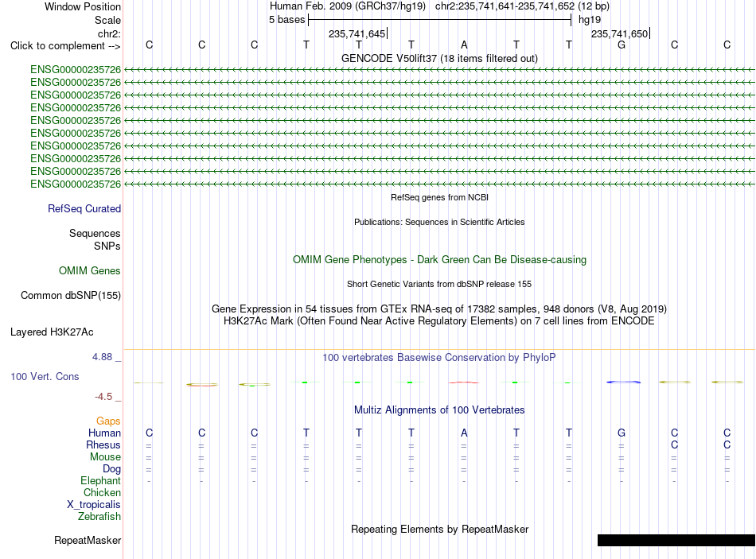
Task: Click the Elephant species label
Action: (x=101, y=481)
